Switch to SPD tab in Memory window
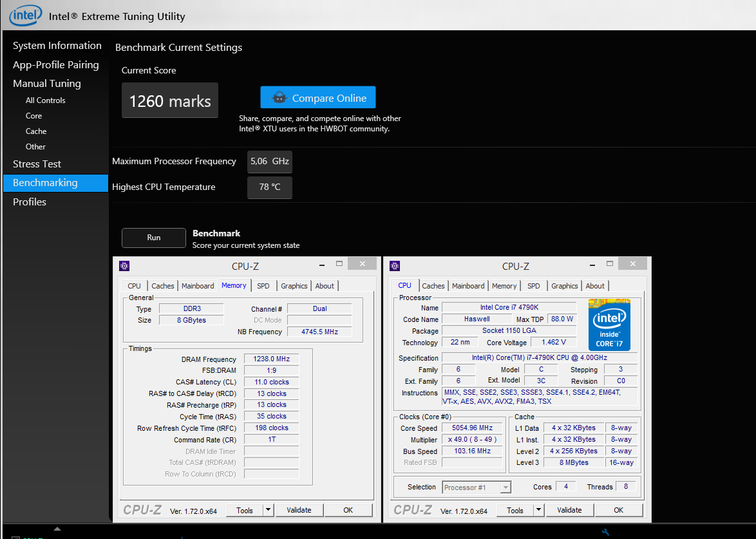Screen dimensions: 756x539 263,286
